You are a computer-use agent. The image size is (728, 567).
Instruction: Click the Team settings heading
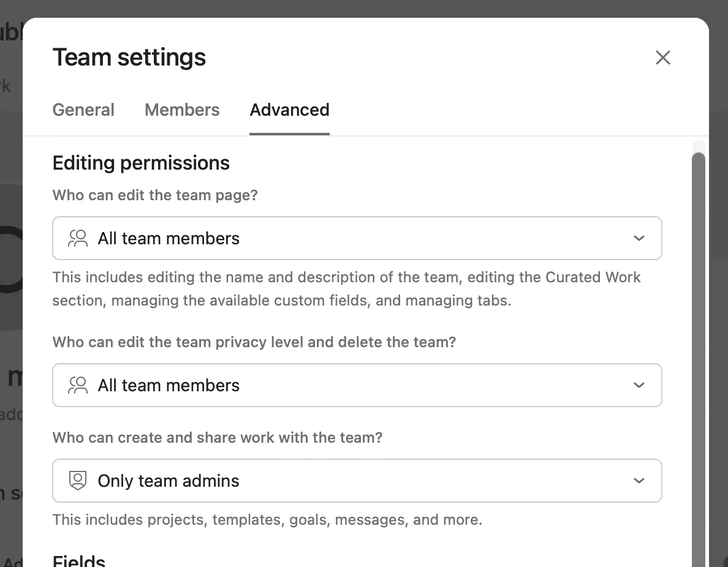point(129,57)
